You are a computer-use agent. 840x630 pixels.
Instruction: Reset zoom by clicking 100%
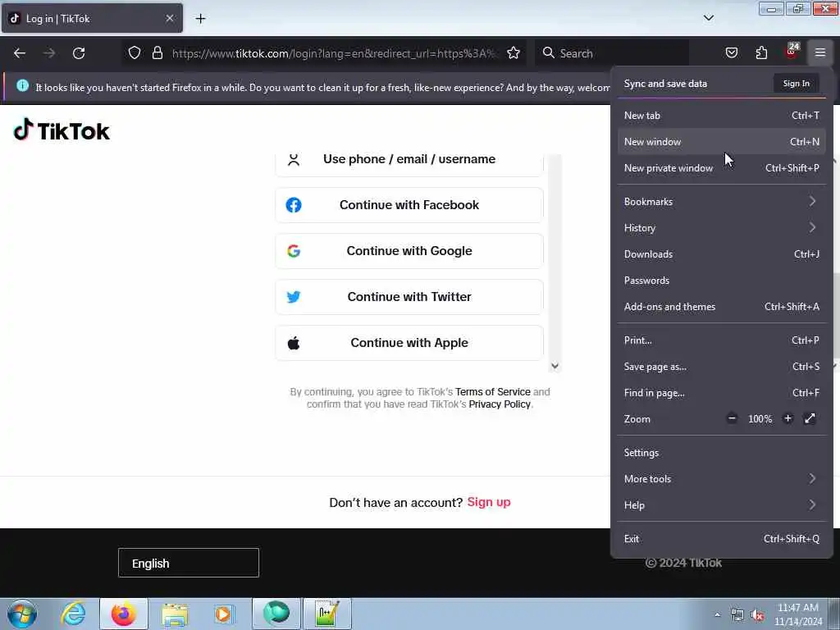click(x=760, y=419)
